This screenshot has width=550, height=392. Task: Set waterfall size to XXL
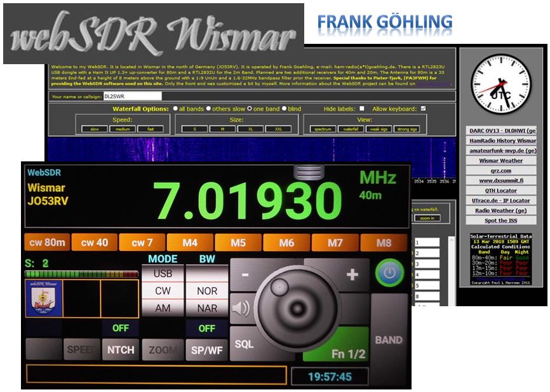(x=279, y=129)
